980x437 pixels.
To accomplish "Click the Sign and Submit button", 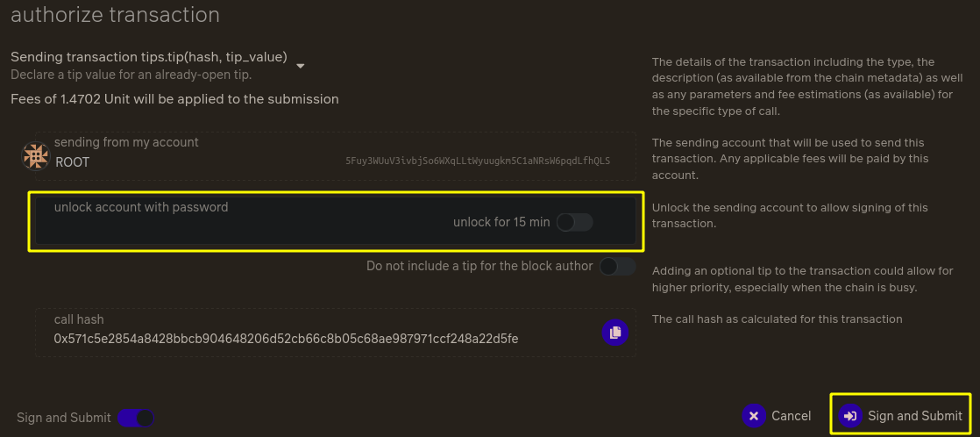I will pyautogui.click(x=900, y=416).
